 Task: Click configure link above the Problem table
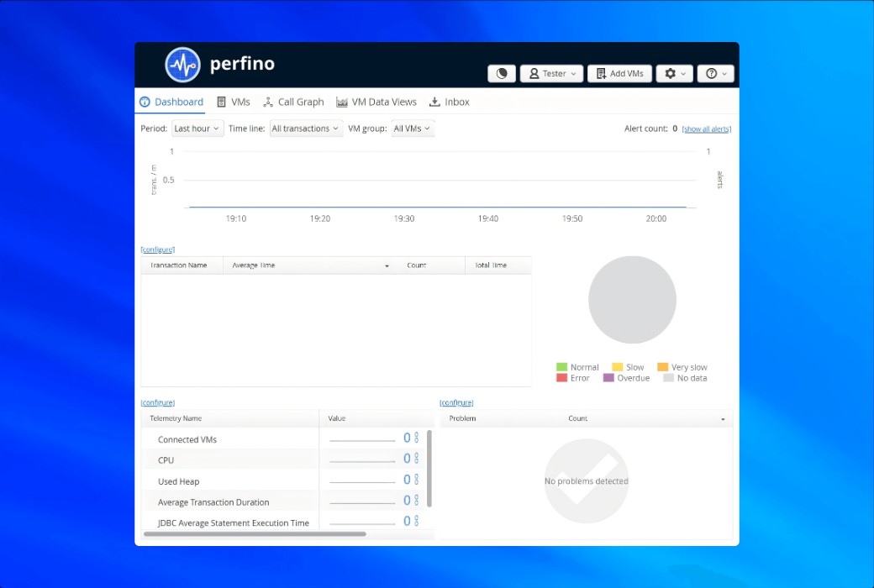tap(456, 402)
